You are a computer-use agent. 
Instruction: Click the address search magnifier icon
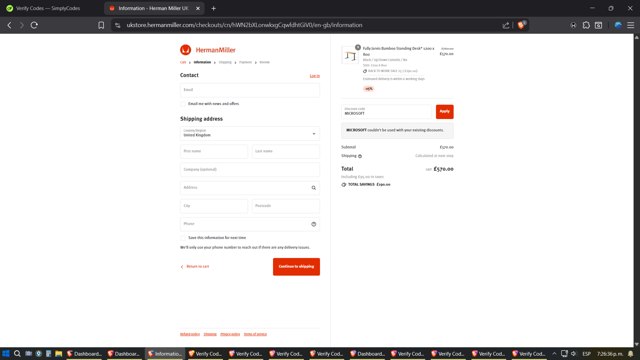point(313,188)
